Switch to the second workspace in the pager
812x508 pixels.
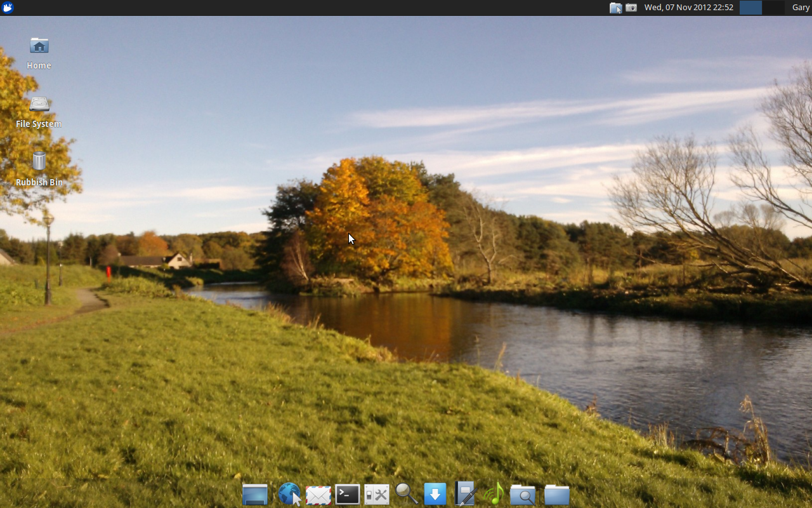773,8
